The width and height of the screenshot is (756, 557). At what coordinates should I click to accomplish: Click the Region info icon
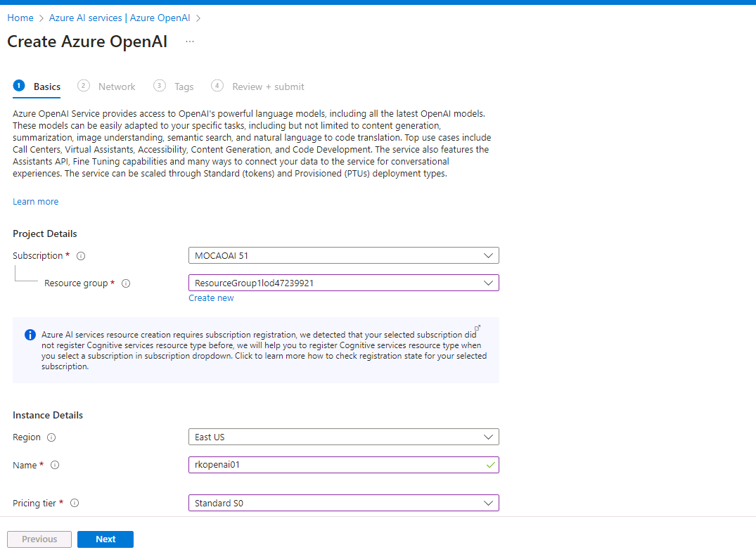click(x=51, y=437)
